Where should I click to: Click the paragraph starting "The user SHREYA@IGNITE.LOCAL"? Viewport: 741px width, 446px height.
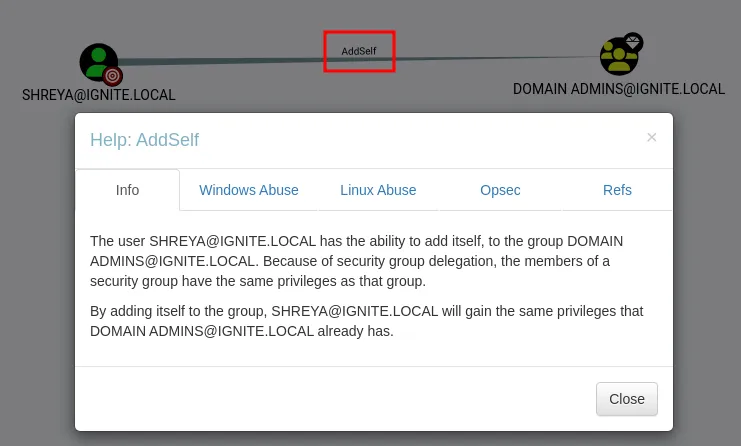356,261
